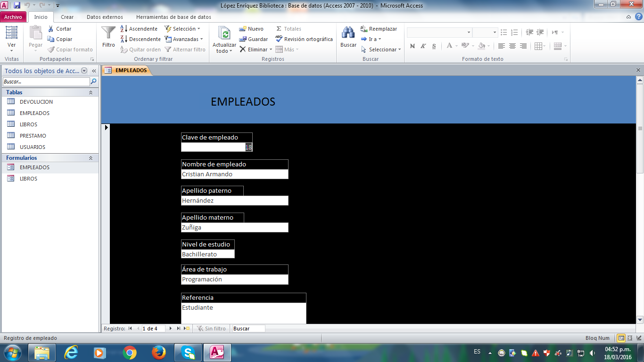Open Ir a dropdown
This screenshot has width=644, height=362.
(x=371, y=39)
